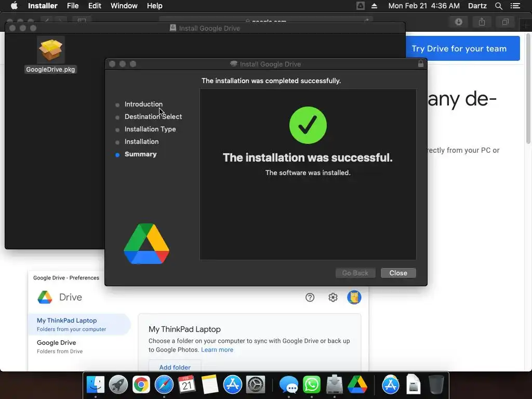The height and width of the screenshot is (399, 532).
Task: Open Finder from the Dock
Action: coord(96,384)
